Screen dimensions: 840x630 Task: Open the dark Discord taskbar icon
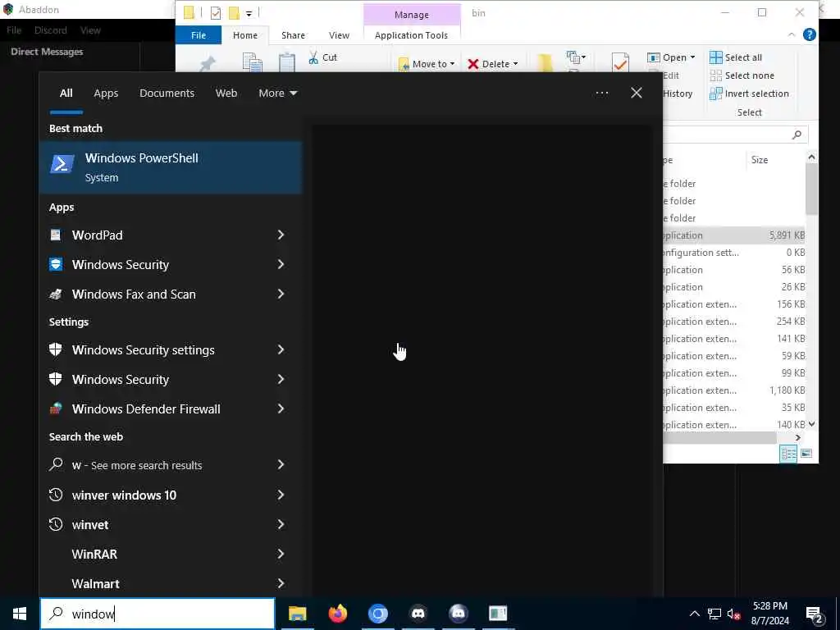pyautogui.click(x=418, y=614)
